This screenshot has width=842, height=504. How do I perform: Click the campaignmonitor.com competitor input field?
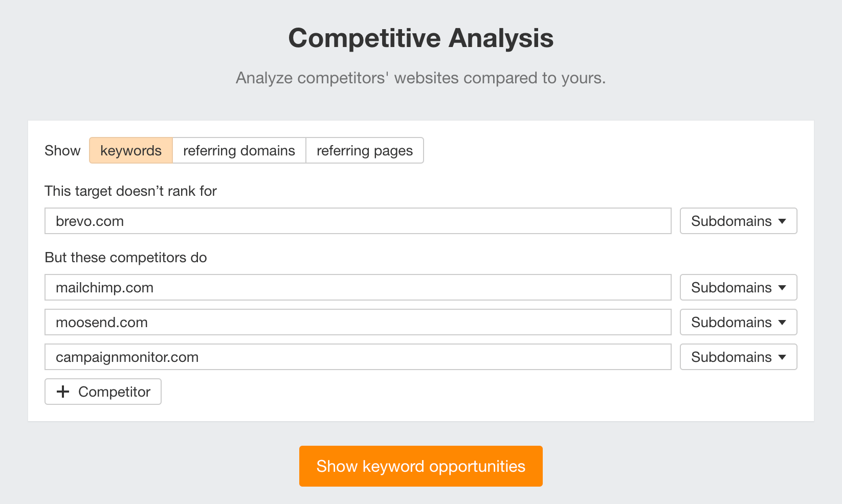pos(358,357)
